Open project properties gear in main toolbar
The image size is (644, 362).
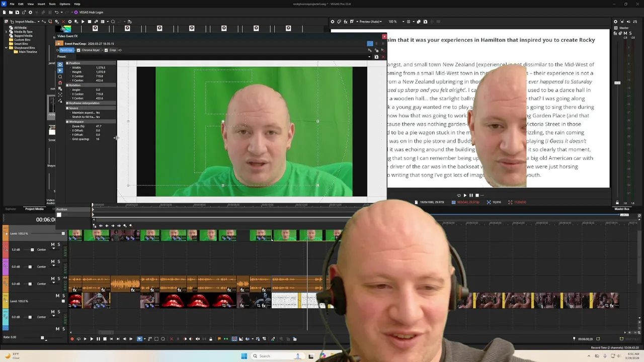pos(30,12)
